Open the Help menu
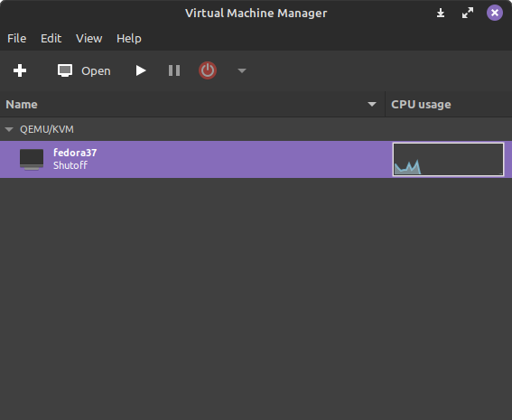 pyautogui.click(x=129, y=39)
